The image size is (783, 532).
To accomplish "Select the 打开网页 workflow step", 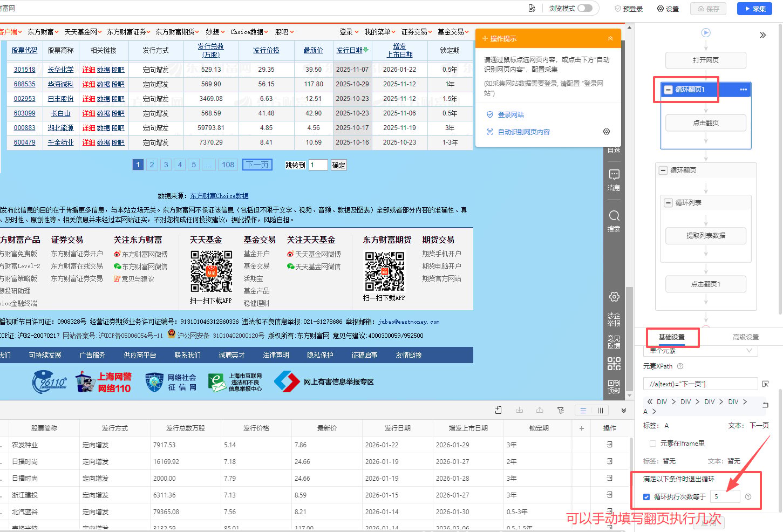I will point(706,60).
